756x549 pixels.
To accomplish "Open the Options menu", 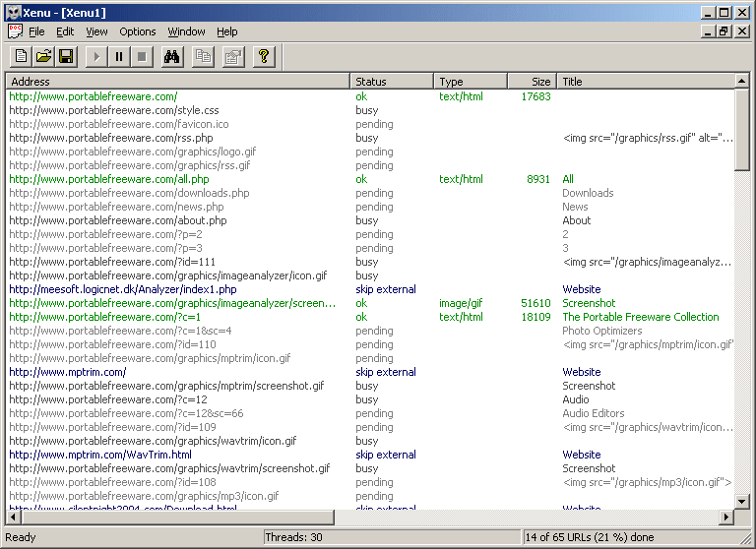I will 138,31.
